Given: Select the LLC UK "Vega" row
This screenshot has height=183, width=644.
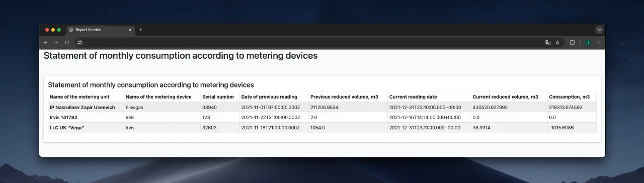Looking at the screenshot, I should 322,128.
